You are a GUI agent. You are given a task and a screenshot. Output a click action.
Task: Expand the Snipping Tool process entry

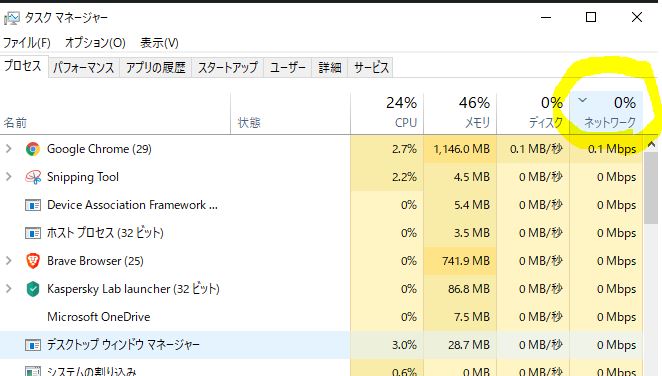point(8,176)
